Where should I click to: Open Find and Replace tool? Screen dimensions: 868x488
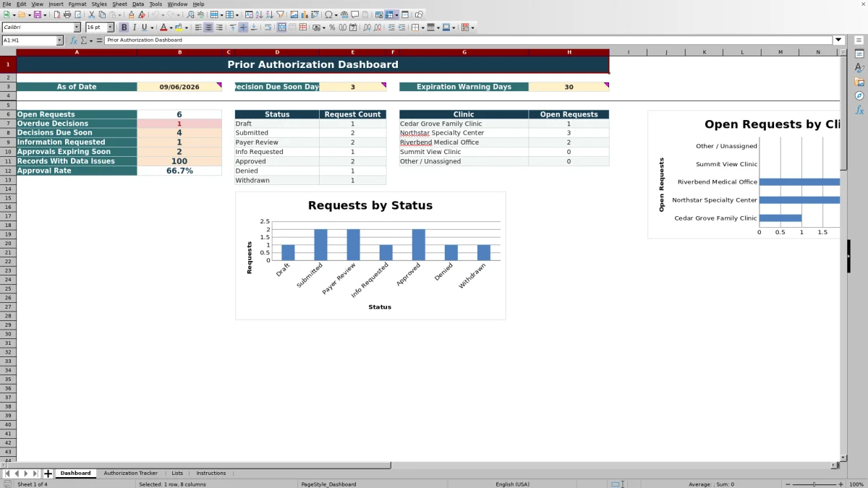tap(190, 14)
